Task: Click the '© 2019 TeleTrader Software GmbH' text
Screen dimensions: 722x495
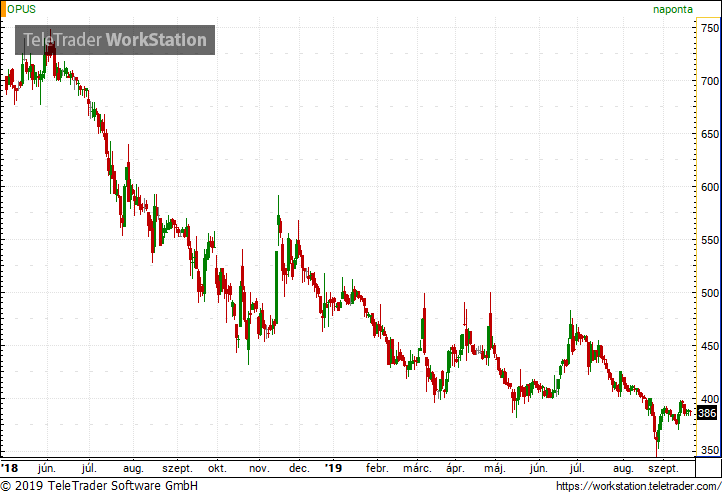Action: point(99,486)
